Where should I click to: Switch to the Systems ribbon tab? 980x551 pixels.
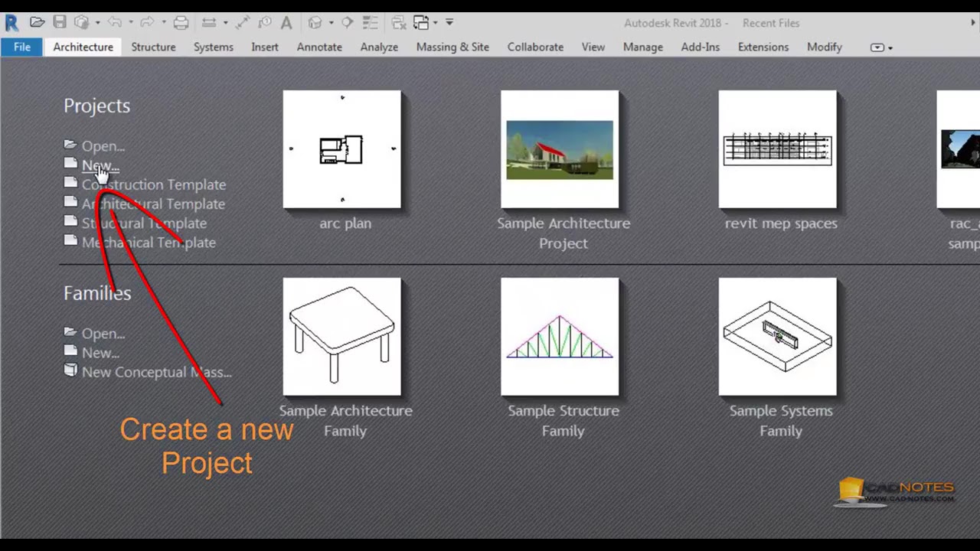point(213,47)
